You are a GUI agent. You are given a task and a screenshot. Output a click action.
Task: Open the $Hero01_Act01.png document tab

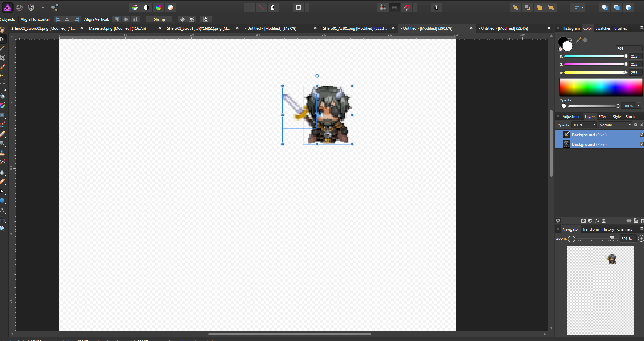355,28
